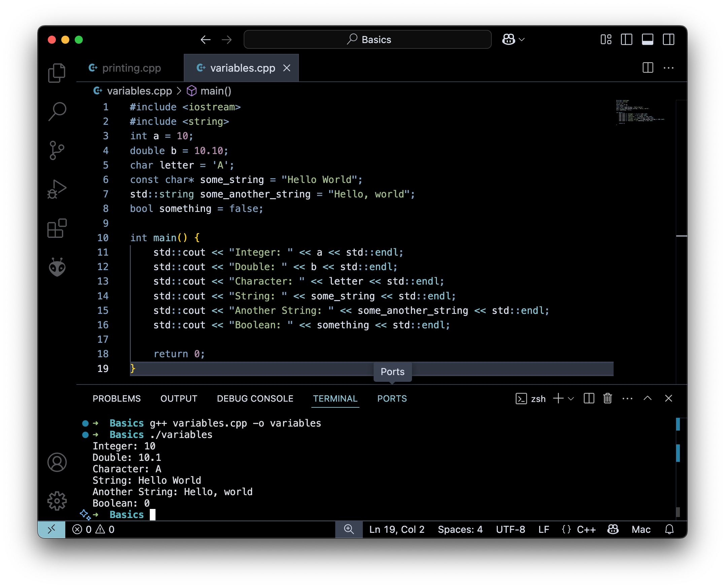Toggle the bottom panel visibility

[x=648, y=39]
